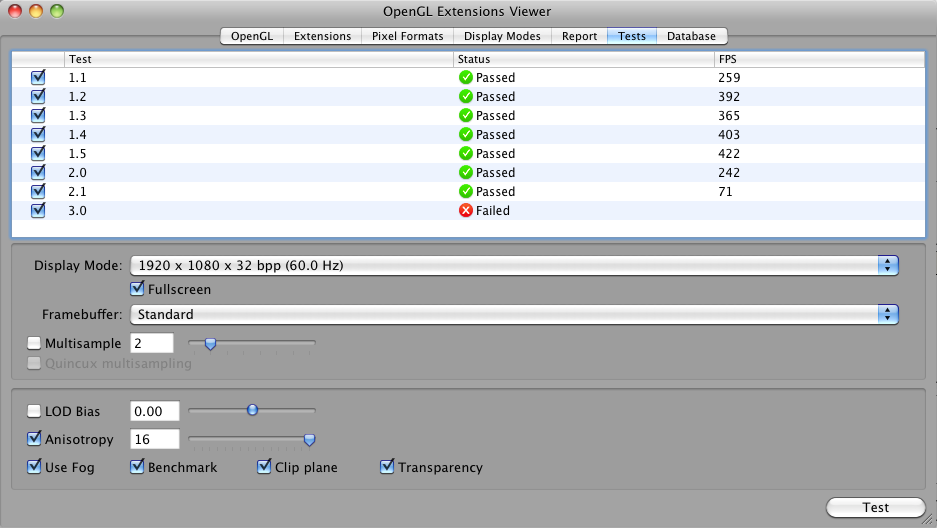
Task: Click the Multisample slider thumb
Action: coord(210,344)
